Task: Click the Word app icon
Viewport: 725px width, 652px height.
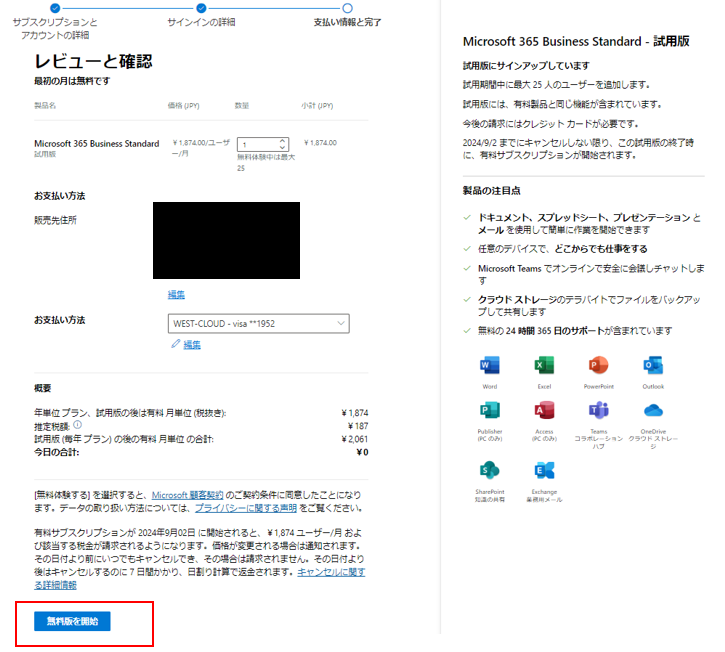Action: [x=490, y=365]
